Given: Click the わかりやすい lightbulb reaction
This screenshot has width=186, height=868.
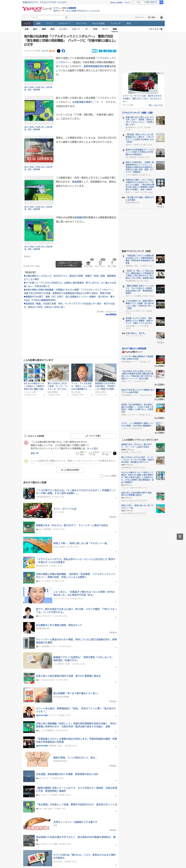Looking at the screenshot, I should point(100,263).
